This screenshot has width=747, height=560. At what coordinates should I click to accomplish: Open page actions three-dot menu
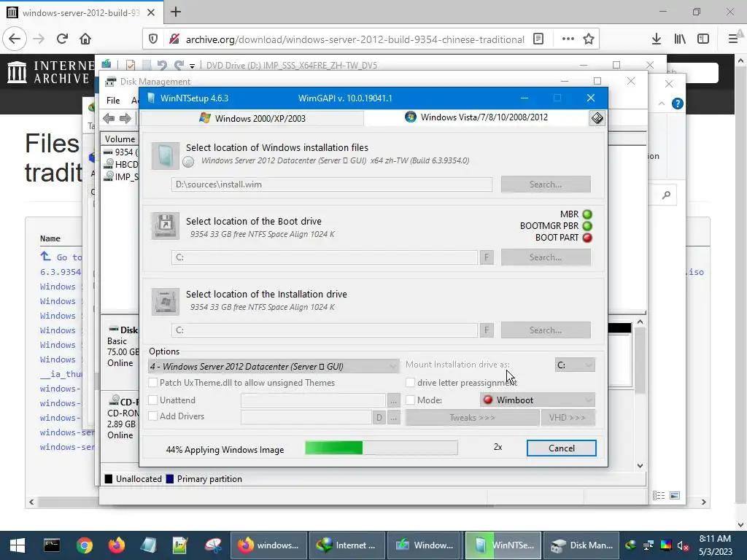(x=568, y=39)
